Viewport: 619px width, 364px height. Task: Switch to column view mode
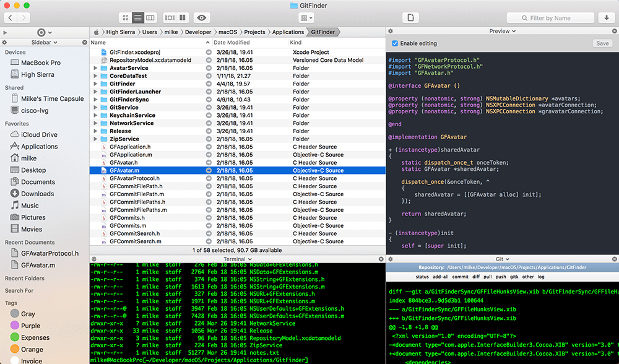coord(150,18)
